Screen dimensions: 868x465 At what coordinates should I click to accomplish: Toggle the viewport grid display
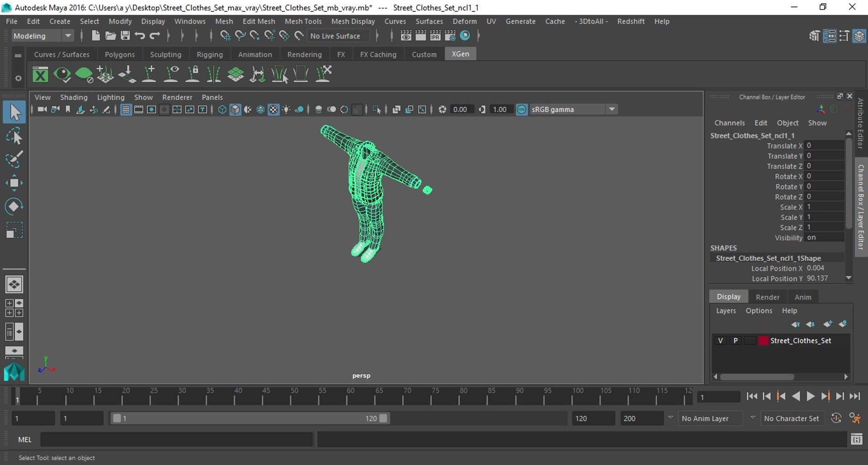[x=126, y=109]
